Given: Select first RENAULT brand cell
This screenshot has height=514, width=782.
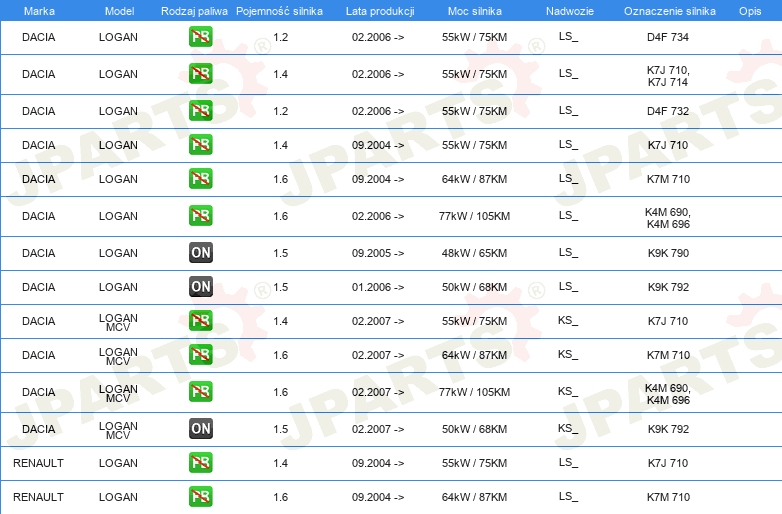Looking at the screenshot, I should [x=38, y=463].
